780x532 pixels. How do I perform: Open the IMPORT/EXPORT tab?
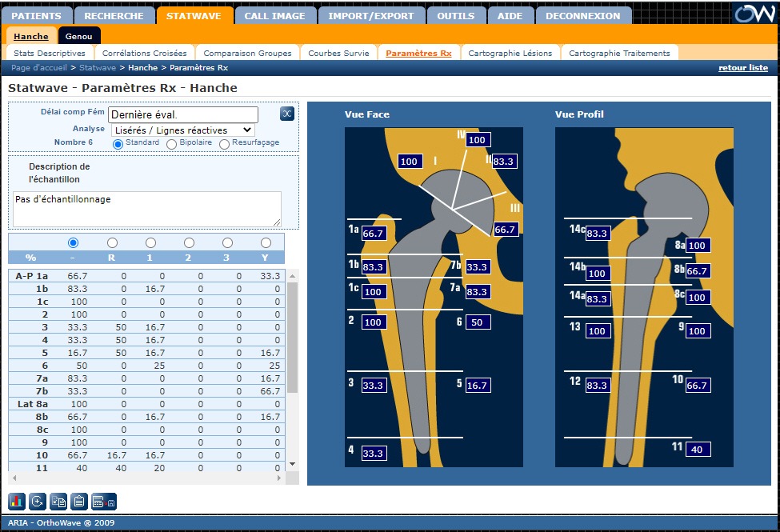click(371, 16)
